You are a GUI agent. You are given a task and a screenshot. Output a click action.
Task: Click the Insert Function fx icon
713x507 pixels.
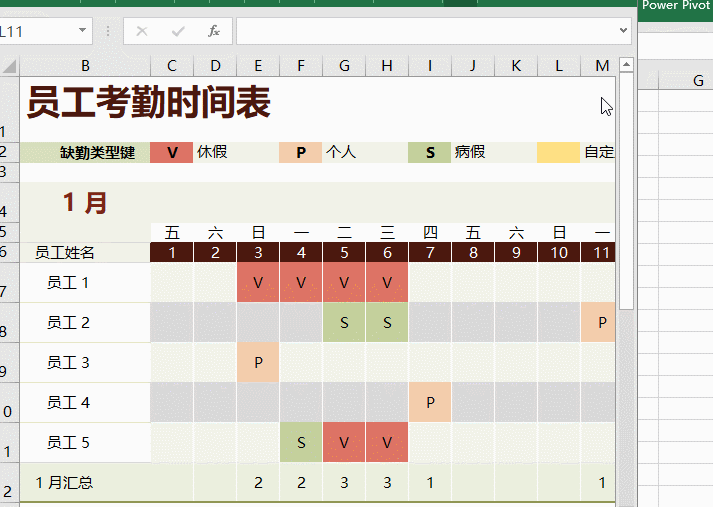(x=213, y=31)
